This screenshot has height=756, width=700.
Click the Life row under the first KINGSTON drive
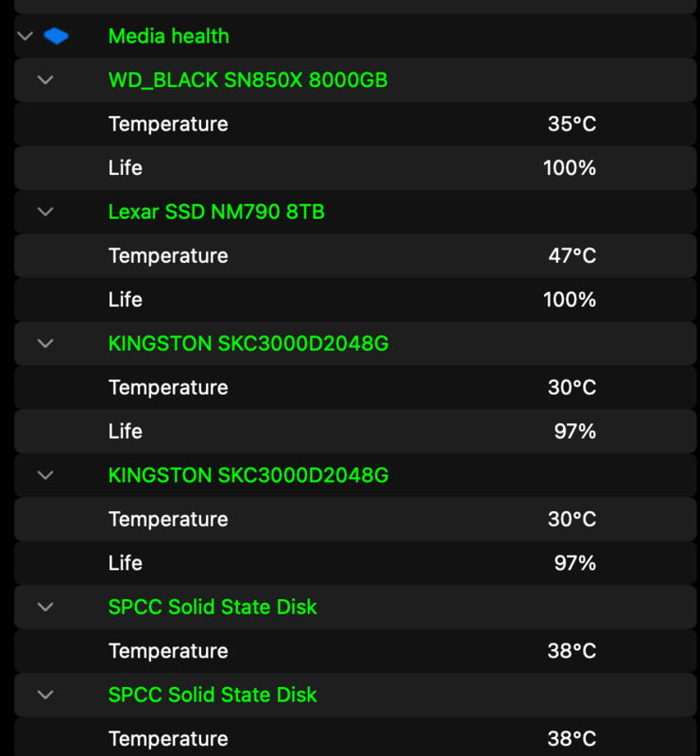tap(126, 431)
